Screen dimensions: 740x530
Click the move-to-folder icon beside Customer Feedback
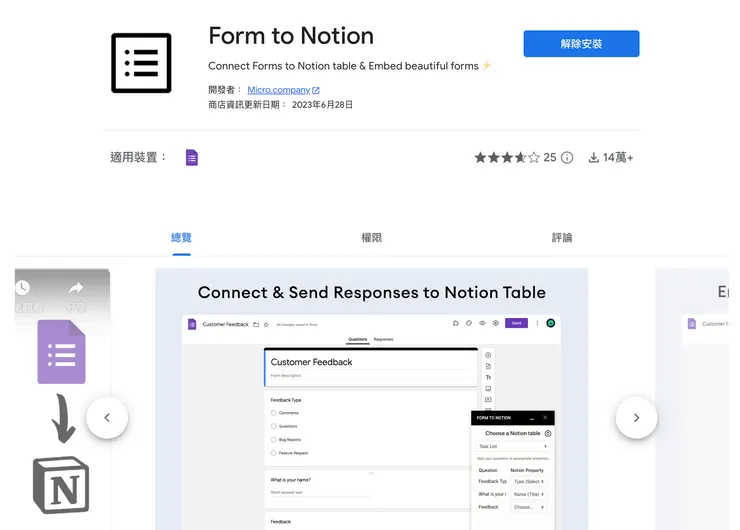(x=256, y=325)
